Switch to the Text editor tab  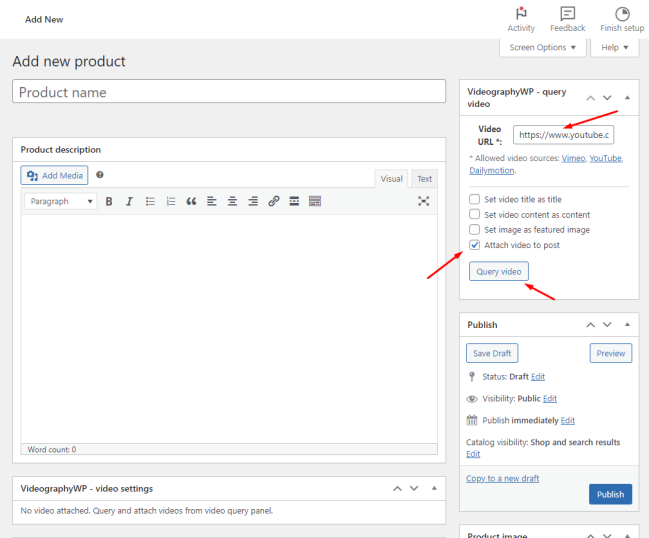point(425,179)
